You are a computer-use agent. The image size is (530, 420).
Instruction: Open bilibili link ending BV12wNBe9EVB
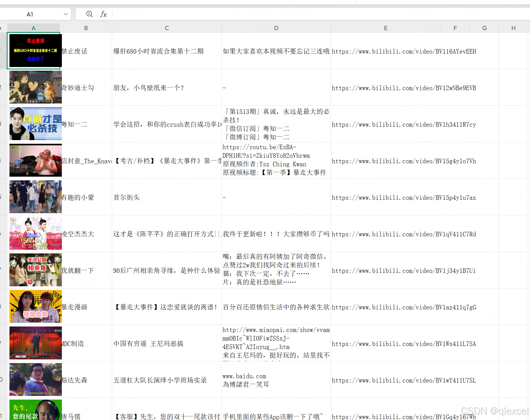404,88
